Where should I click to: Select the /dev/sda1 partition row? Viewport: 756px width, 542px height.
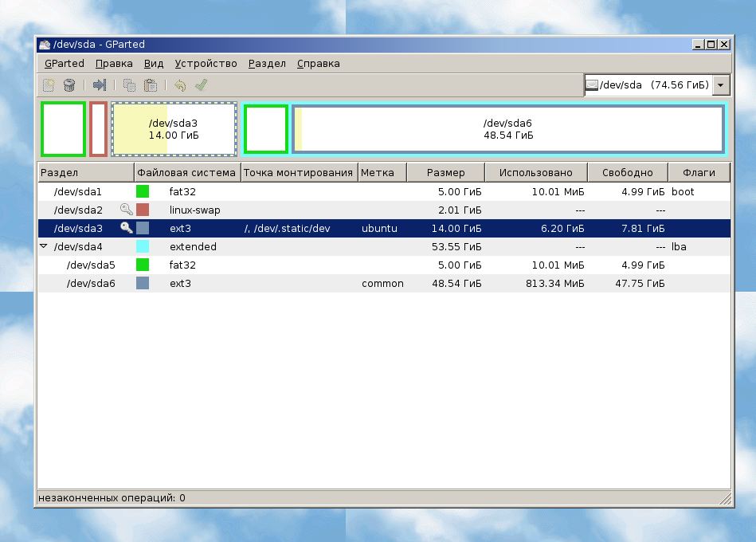pos(384,191)
